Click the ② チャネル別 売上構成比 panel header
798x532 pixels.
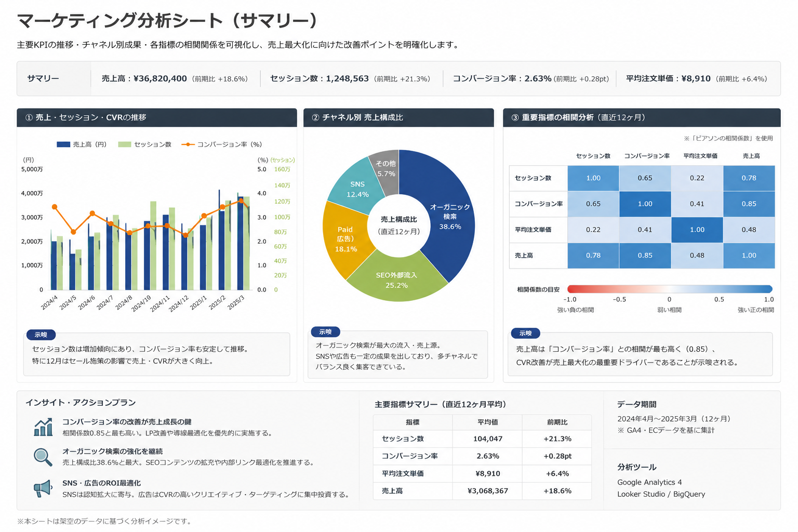(398, 117)
